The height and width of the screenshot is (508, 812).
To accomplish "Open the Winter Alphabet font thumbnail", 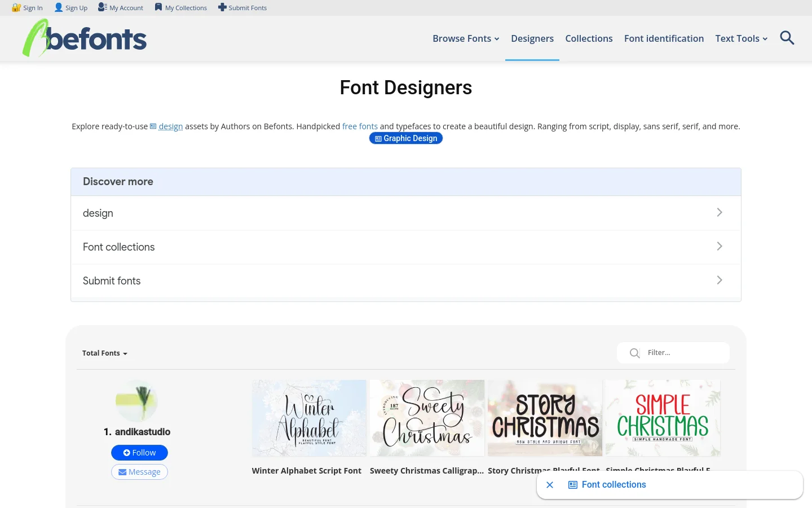I will pos(309,418).
